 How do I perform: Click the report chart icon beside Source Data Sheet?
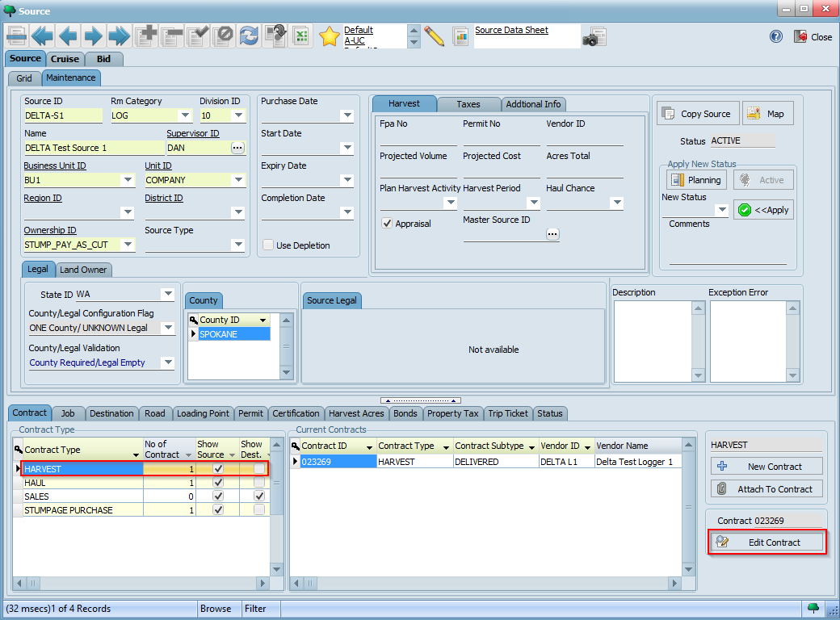point(460,36)
